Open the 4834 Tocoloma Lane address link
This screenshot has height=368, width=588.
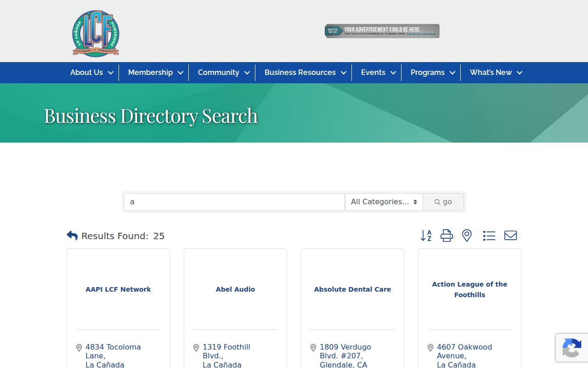point(113,356)
